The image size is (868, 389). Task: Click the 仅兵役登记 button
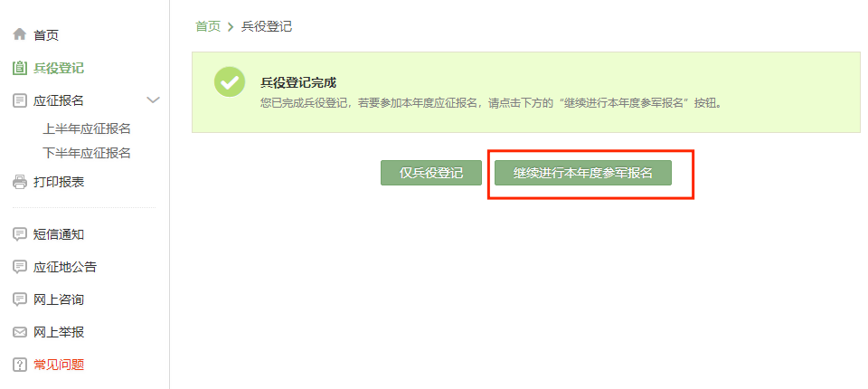click(x=431, y=173)
